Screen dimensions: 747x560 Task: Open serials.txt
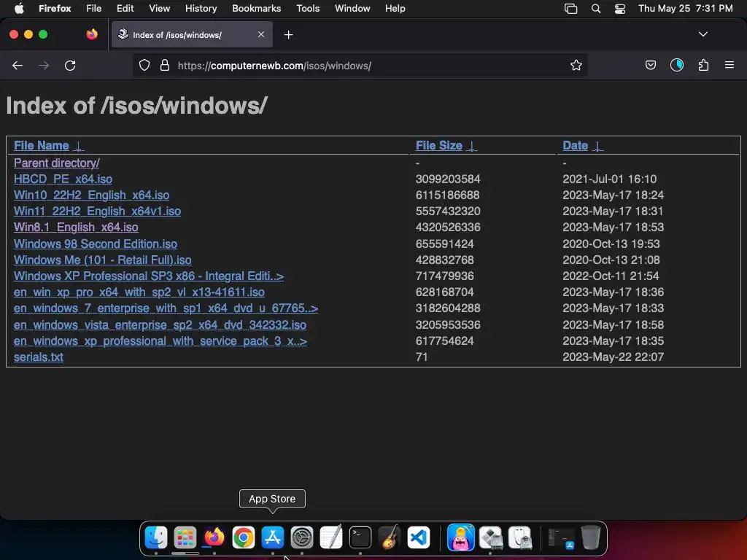39,357
